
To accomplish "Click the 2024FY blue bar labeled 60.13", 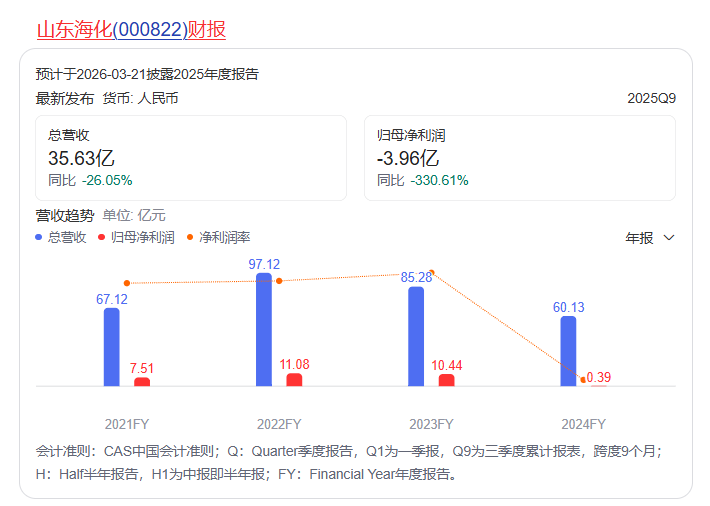I will click(x=568, y=351).
